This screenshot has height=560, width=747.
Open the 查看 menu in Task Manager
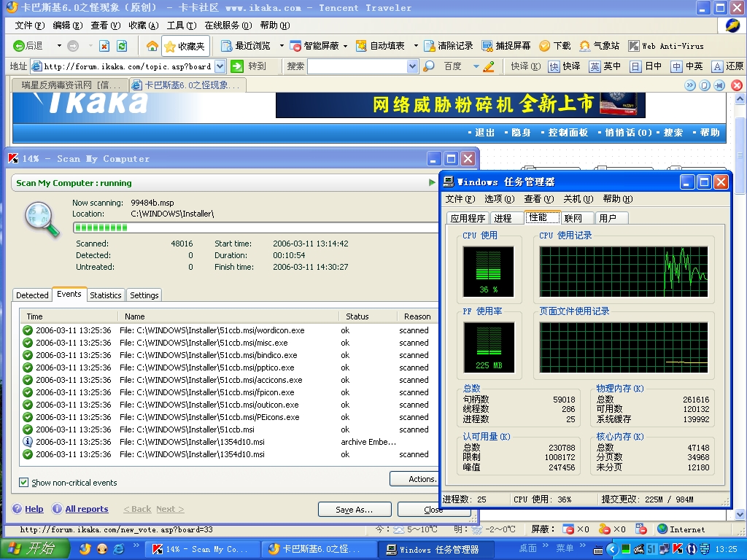point(538,199)
